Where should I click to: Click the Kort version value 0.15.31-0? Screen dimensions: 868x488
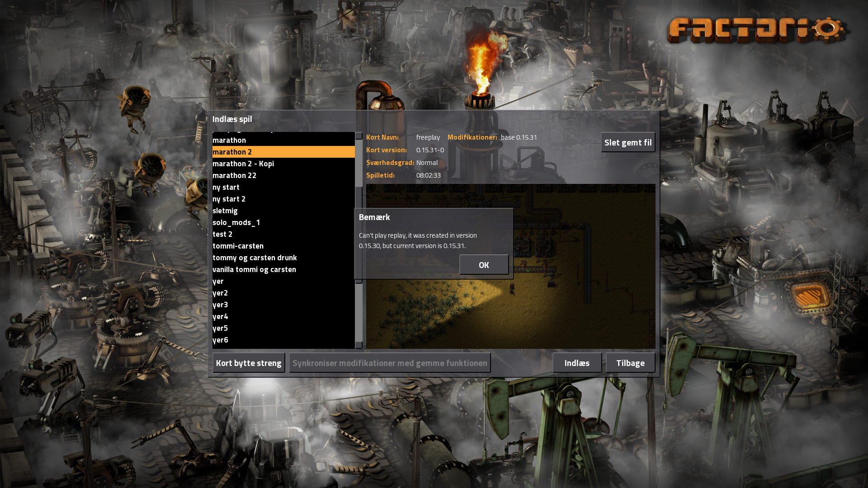430,150
